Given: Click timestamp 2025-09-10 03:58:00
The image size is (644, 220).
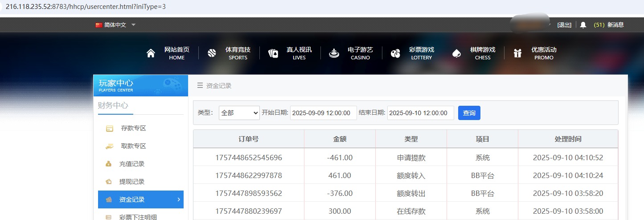Looking at the screenshot, I should (x=568, y=211).
